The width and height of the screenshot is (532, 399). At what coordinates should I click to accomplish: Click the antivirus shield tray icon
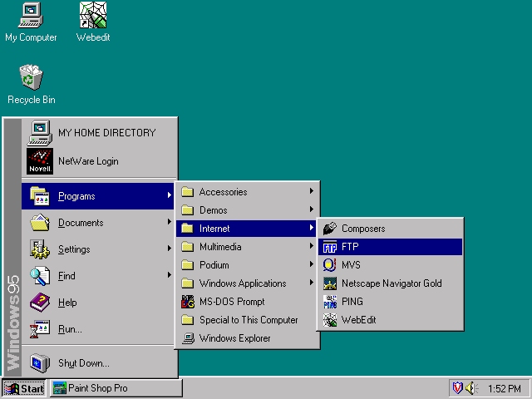coord(457,388)
